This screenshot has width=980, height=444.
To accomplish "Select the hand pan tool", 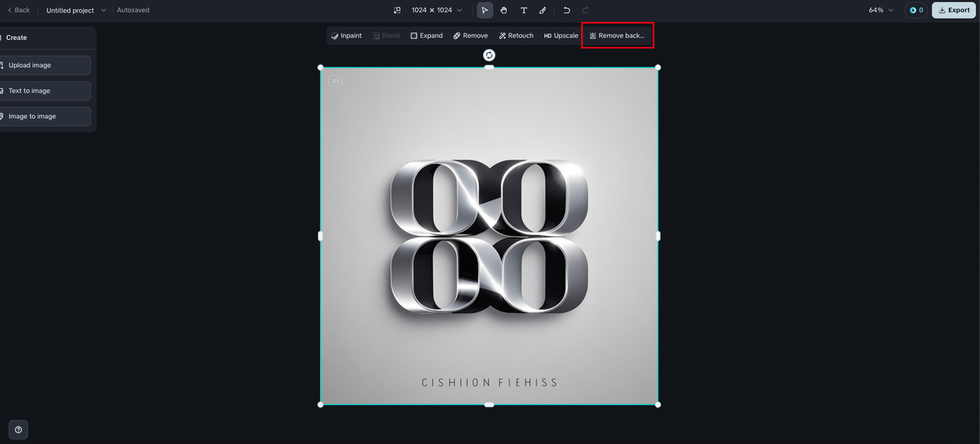I will 504,10.
